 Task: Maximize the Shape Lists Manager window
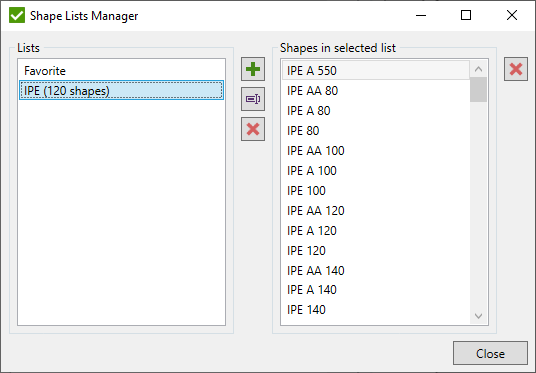pyautogui.click(x=466, y=15)
